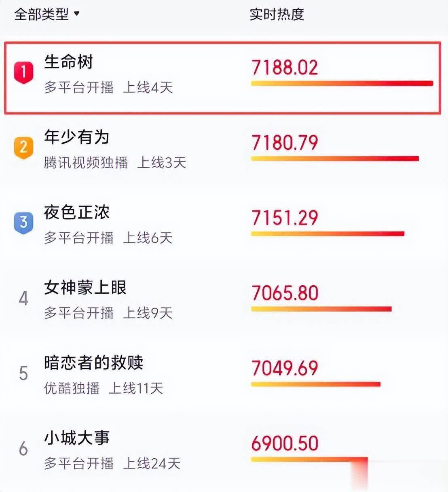
Task: Click the blue rank 3 badge
Action: (23, 223)
